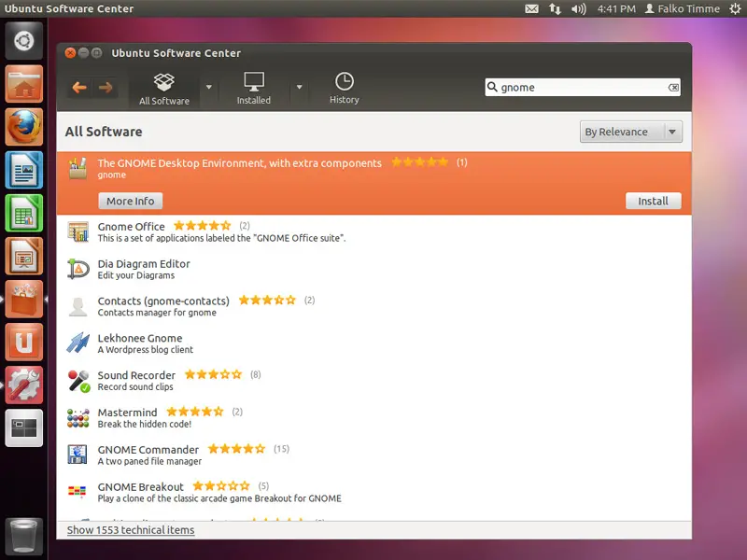747x560 pixels.
Task: Open the network indicator in top panel
Action: (555, 8)
